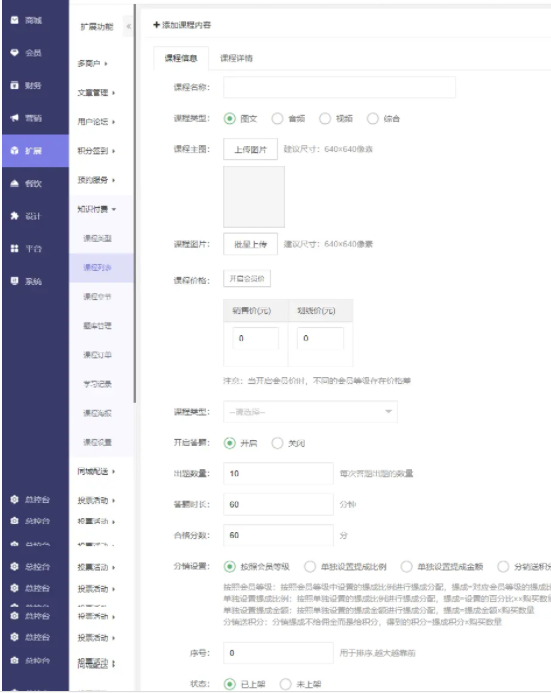Open the 平台 platform grid icon

point(15,248)
